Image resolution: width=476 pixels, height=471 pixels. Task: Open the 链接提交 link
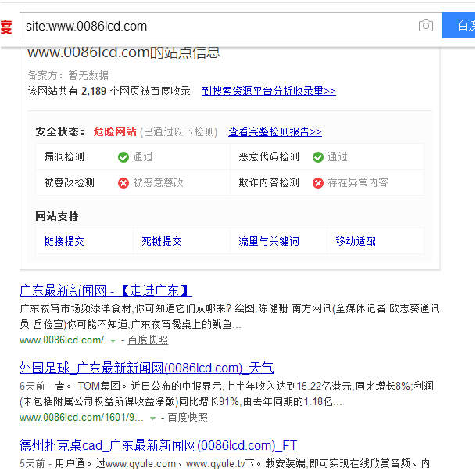pyautogui.click(x=64, y=241)
